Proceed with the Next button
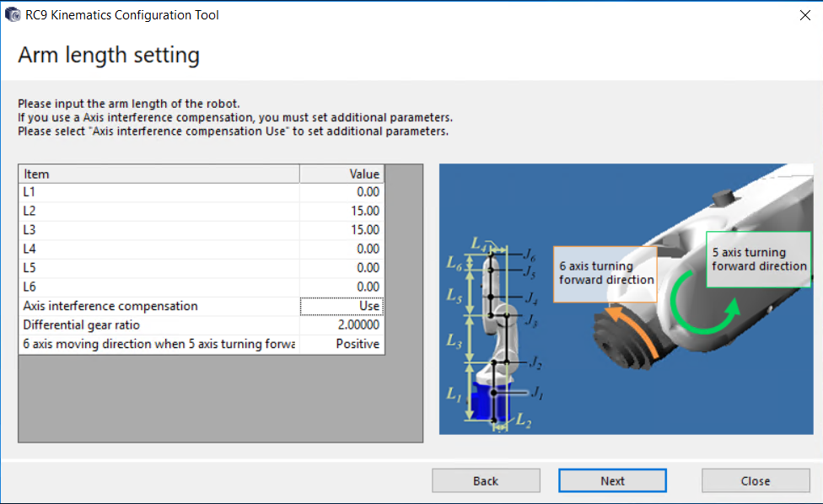The width and height of the screenshot is (823, 504). click(x=612, y=480)
